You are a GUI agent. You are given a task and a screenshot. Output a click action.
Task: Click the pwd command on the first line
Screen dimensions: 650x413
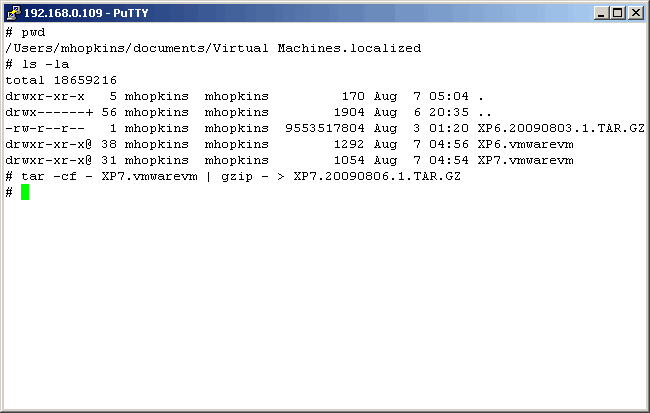(32, 32)
